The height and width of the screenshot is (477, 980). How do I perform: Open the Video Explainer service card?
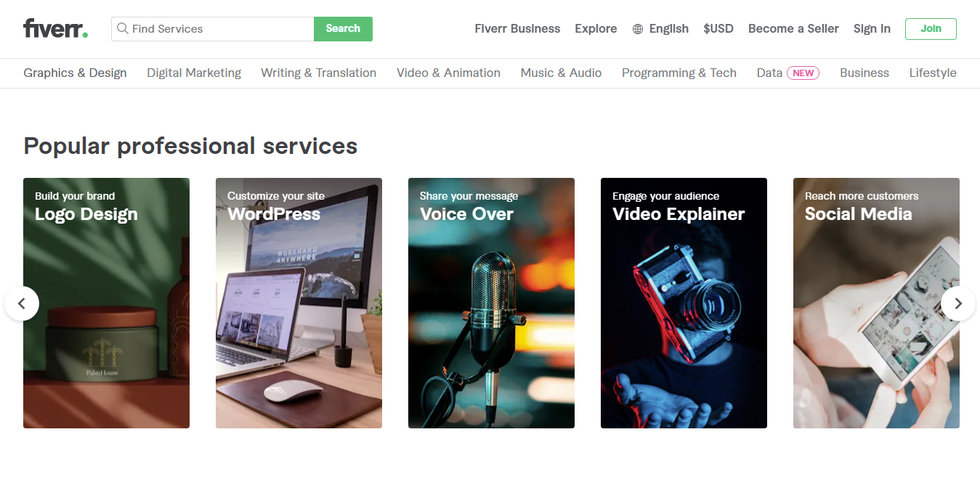[684, 303]
